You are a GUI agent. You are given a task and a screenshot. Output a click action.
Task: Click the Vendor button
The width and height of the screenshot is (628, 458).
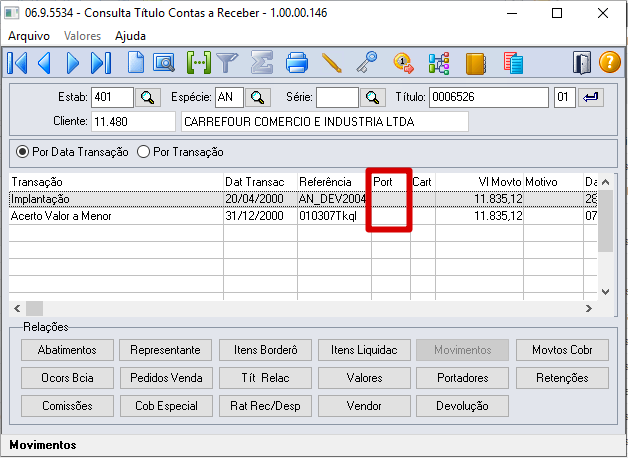point(364,406)
